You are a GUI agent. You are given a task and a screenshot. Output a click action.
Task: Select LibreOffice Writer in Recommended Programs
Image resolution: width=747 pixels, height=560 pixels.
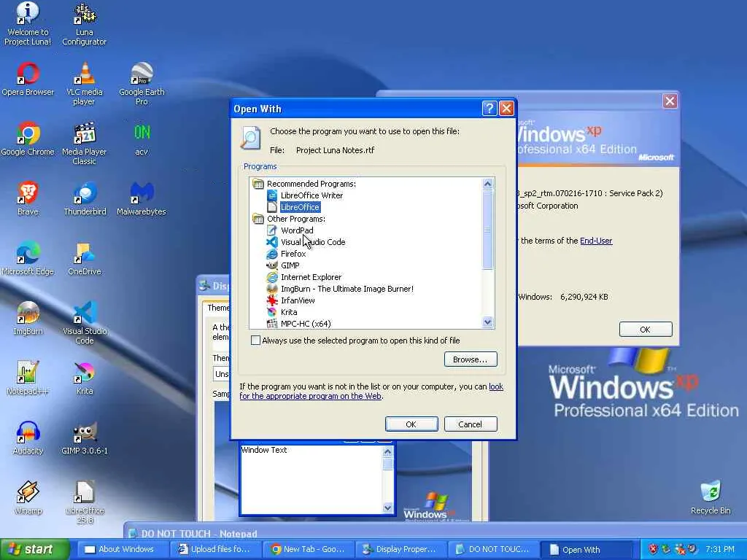(311, 195)
